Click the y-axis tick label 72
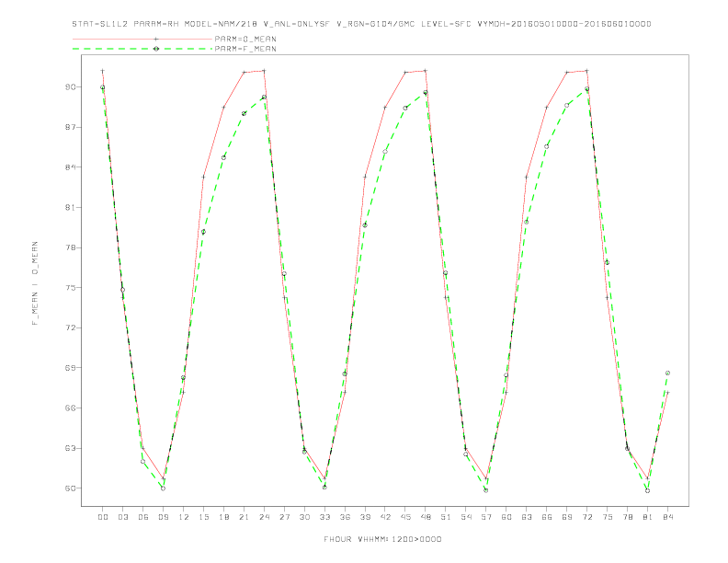The width and height of the screenshot is (728, 563). (71, 327)
